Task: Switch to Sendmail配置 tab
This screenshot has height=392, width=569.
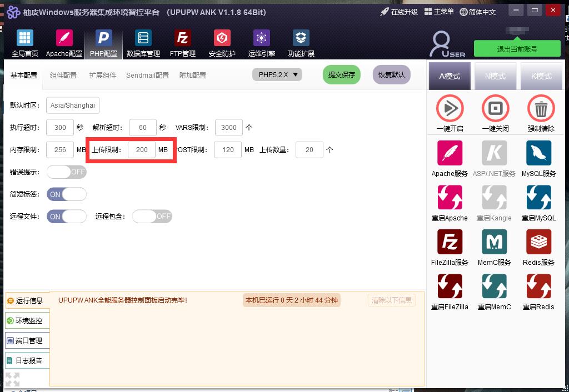Action: click(x=147, y=76)
